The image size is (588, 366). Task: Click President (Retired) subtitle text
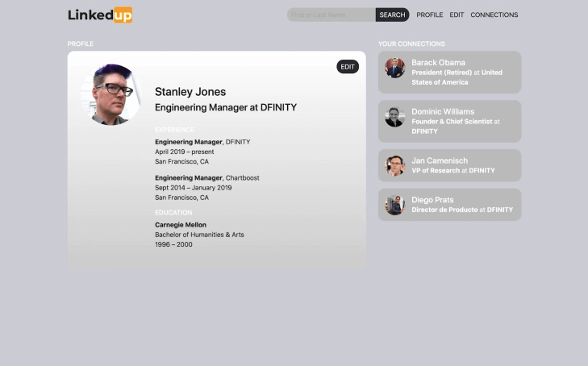(442, 73)
